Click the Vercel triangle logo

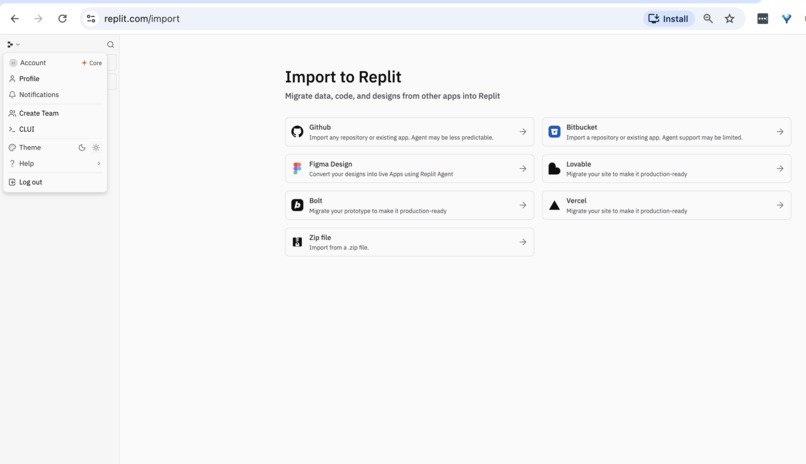coord(554,206)
